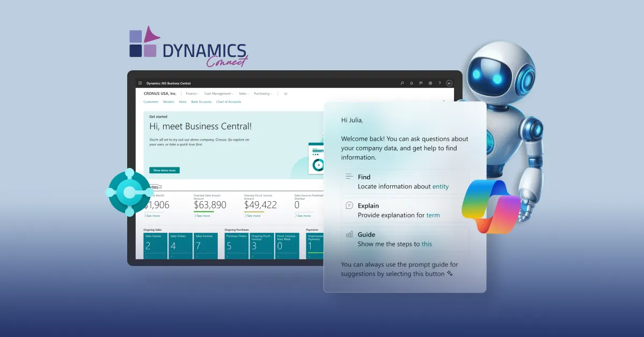Open the Chart of Accounts link
Screen dimensions: 644x337
click(x=229, y=101)
